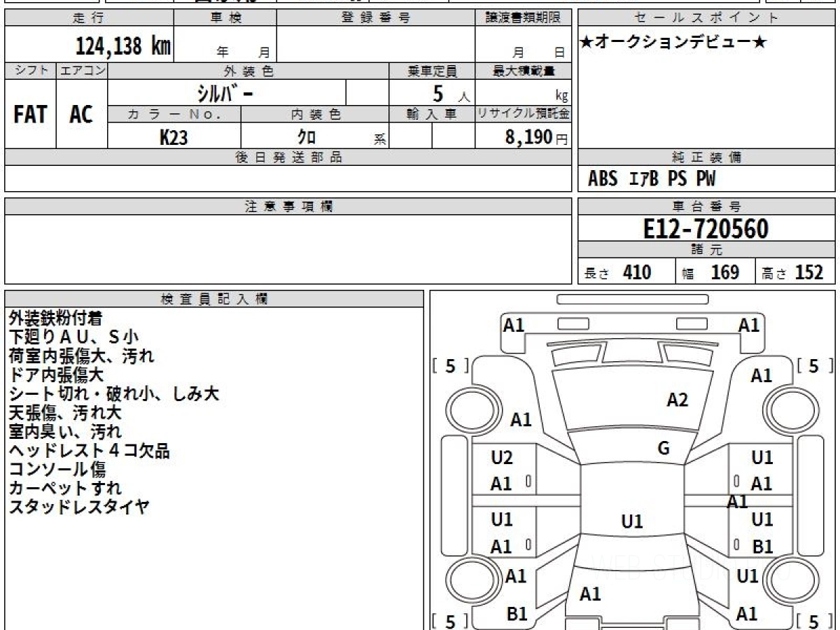Click the A1 mark on the trunk lid
Viewport: 840px width, 630px height.
click(590, 594)
